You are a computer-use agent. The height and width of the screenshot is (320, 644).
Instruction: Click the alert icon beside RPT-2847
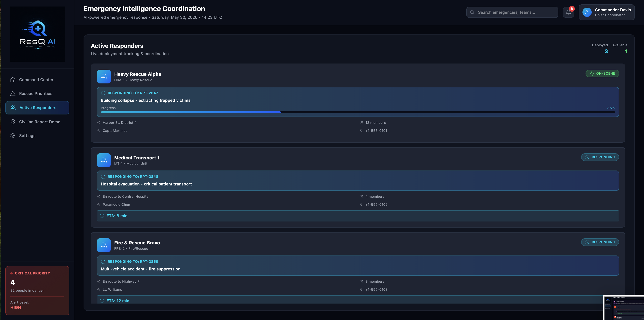pos(103,93)
